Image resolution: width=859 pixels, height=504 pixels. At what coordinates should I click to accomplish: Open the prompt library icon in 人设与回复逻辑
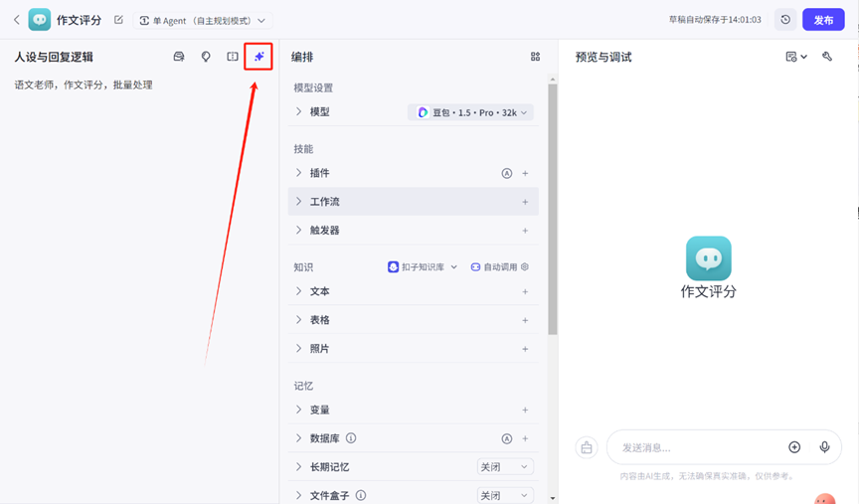click(x=179, y=57)
